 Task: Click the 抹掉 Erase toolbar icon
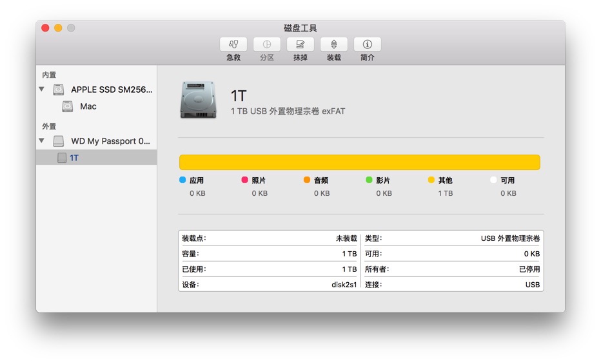(300, 44)
